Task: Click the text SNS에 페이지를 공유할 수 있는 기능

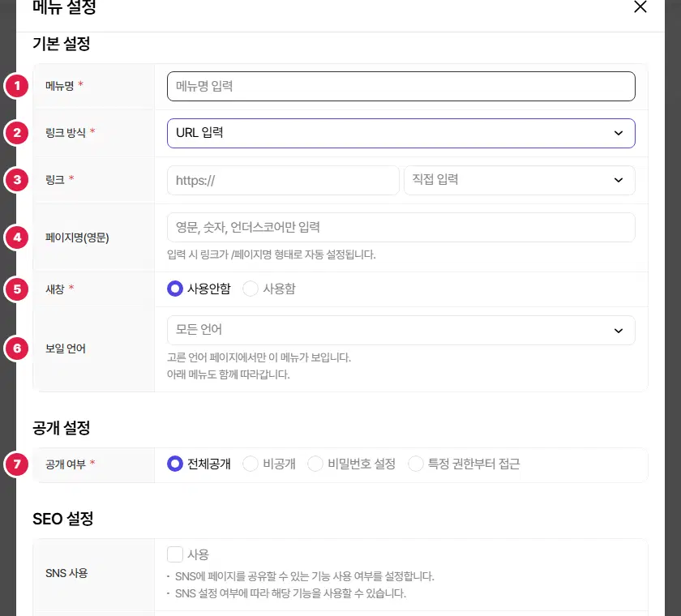Action: pos(305,576)
